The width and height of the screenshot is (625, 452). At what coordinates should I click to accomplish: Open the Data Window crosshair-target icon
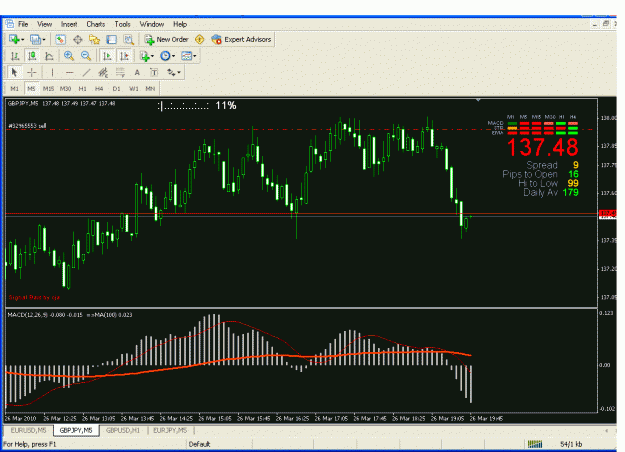point(77,39)
